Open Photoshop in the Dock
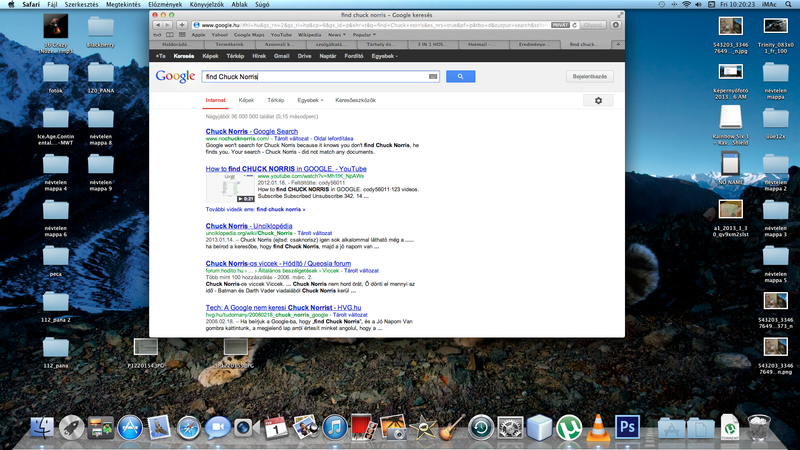The height and width of the screenshot is (450, 800). (x=627, y=427)
